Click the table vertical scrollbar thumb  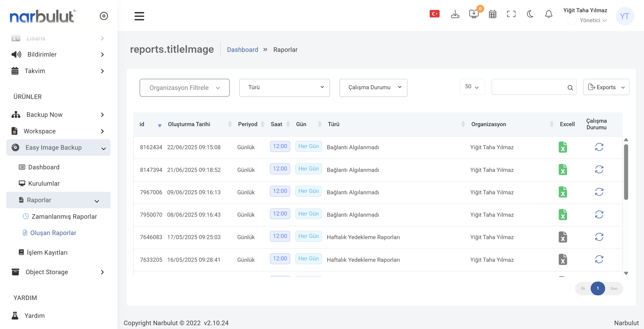pyautogui.click(x=626, y=172)
